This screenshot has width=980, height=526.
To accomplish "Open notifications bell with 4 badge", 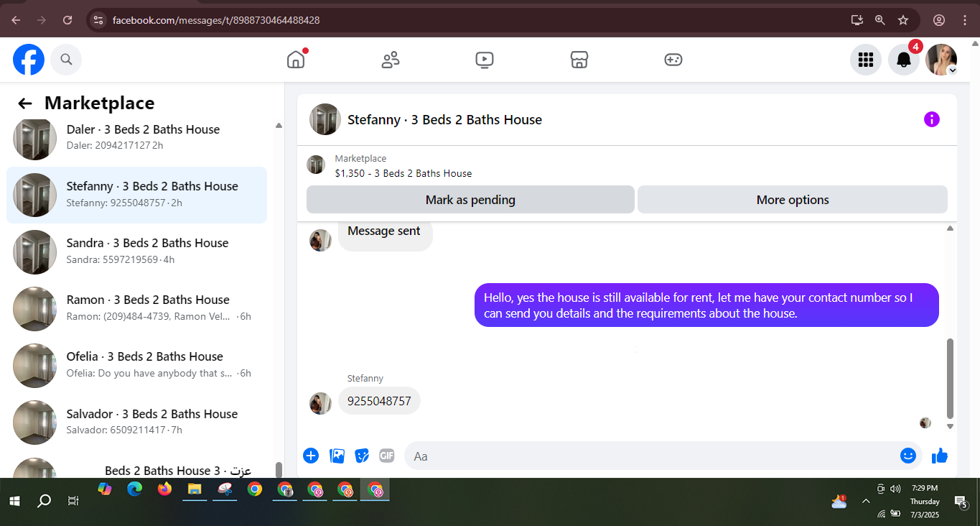I will [x=904, y=60].
